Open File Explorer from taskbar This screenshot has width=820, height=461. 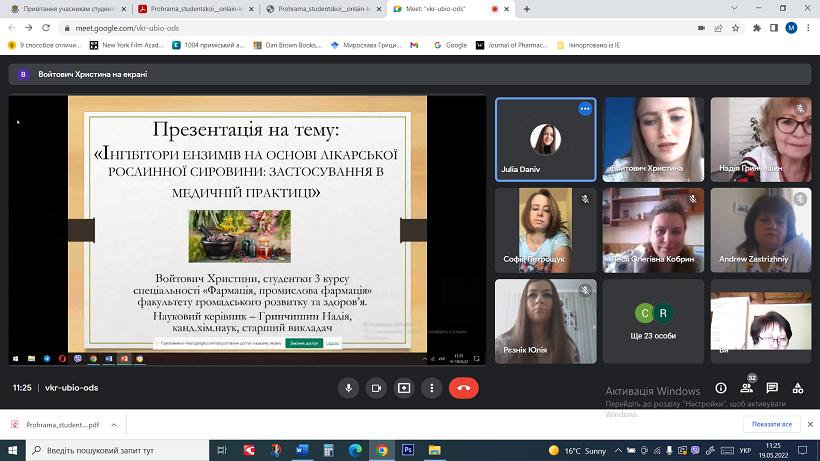[x=435, y=450]
